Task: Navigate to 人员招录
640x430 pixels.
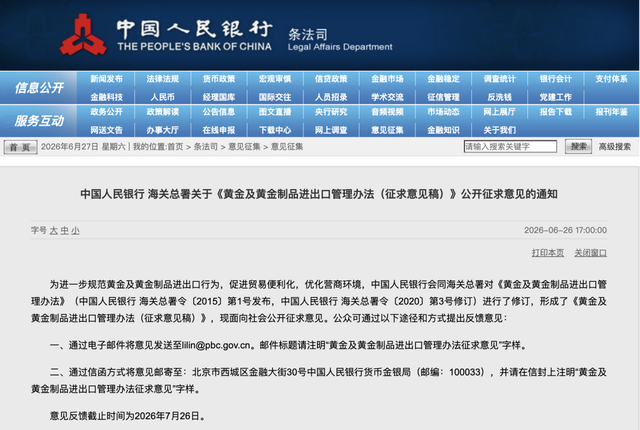Action: [331, 97]
